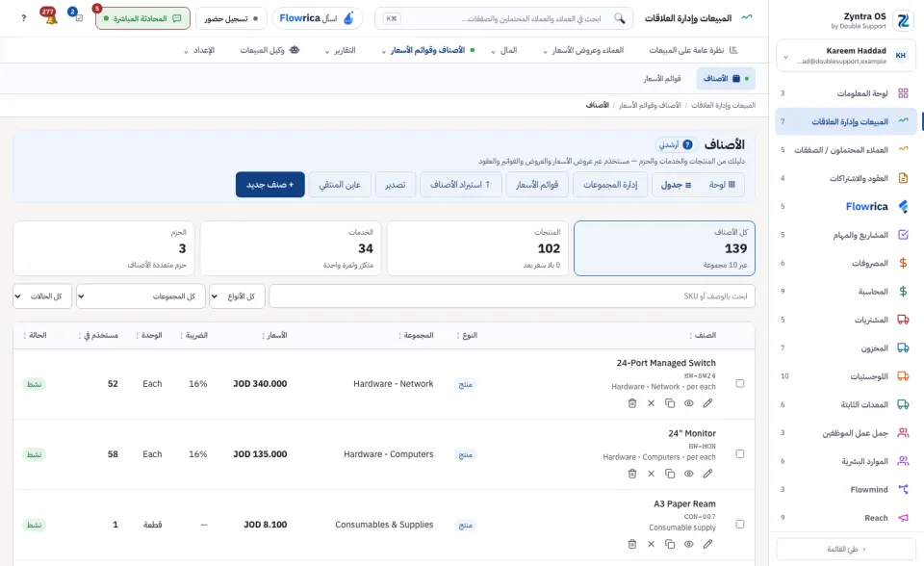
Task: Expand the Kareem Haddad account switcher
Action: click(x=846, y=56)
